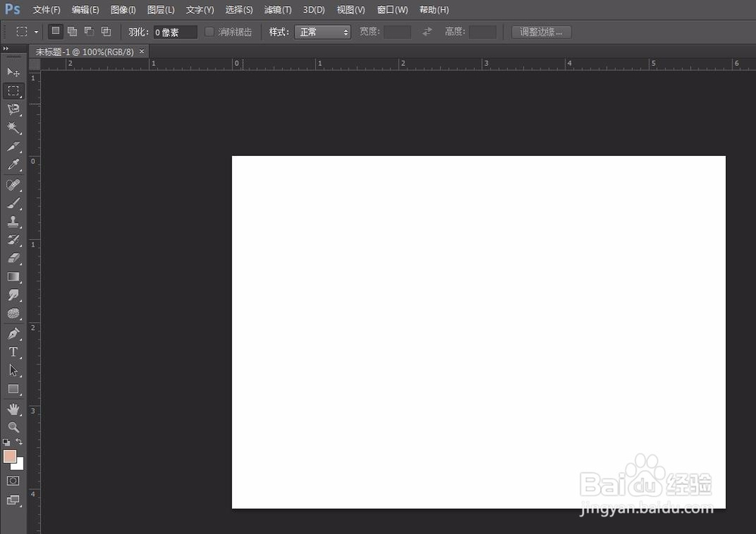Open the View menu
The width and height of the screenshot is (756, 534).
click(351, 10)
